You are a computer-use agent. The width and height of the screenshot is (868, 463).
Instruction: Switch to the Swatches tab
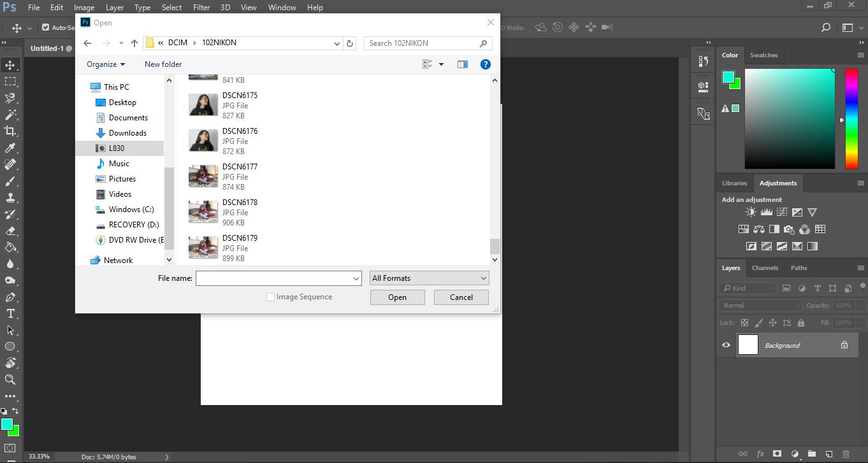coord(763,55)
